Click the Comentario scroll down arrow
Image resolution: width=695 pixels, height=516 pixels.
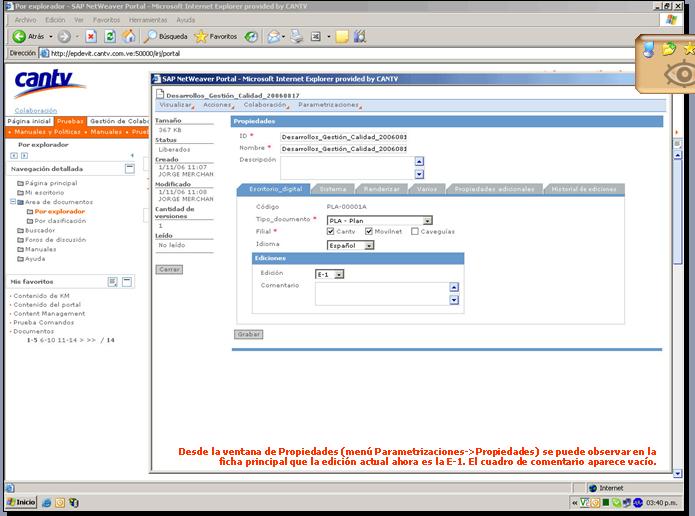[454, 300]
